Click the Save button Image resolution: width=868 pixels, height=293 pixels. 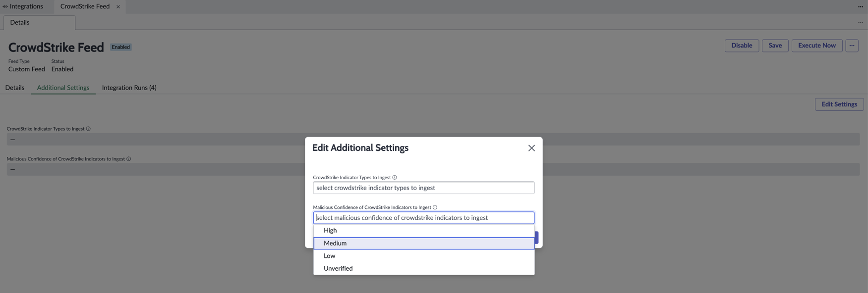pos(775,46)
